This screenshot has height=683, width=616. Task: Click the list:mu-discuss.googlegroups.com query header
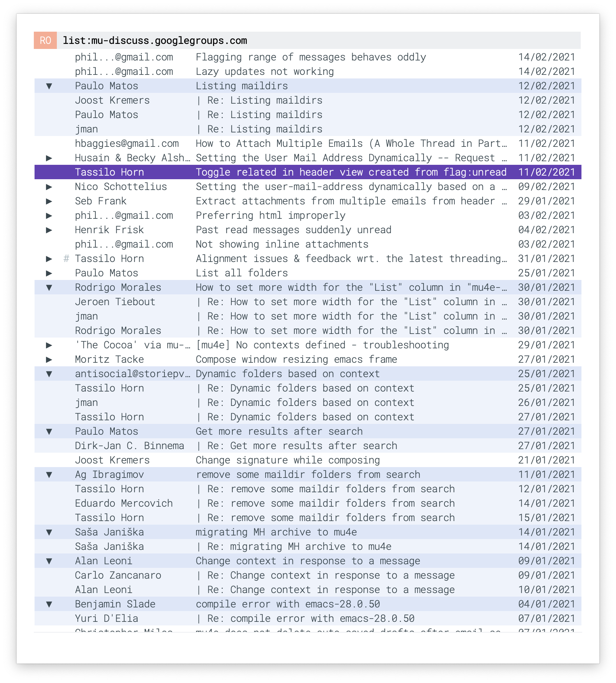tap(155, 40)
